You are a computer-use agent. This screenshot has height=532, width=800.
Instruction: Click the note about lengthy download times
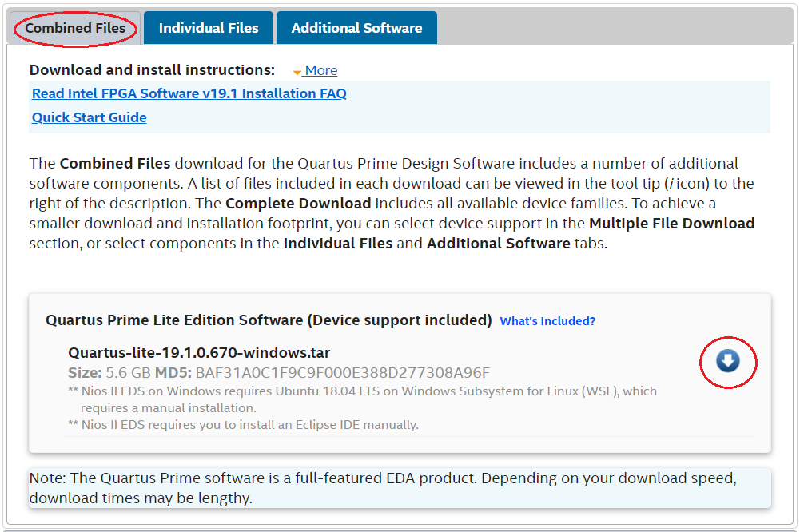(382, 488)
